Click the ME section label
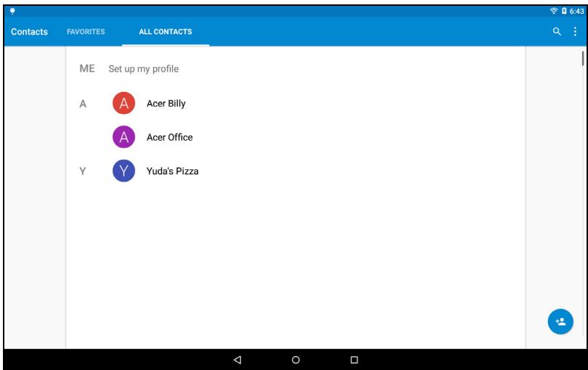Viewport: 588px width, 370px height. [x=87, y=69]
